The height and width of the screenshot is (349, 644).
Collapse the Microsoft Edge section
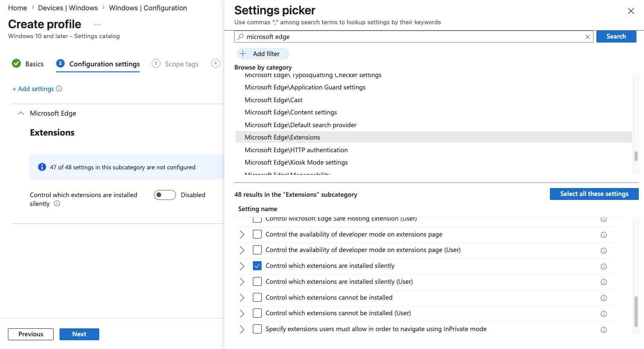pos(21,113)
